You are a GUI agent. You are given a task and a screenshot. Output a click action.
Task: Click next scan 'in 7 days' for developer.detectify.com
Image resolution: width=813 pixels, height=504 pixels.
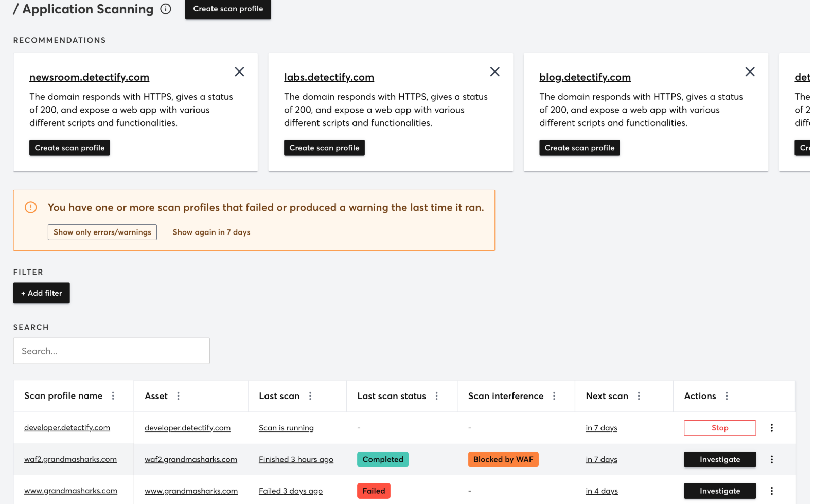tap(602, 428)
